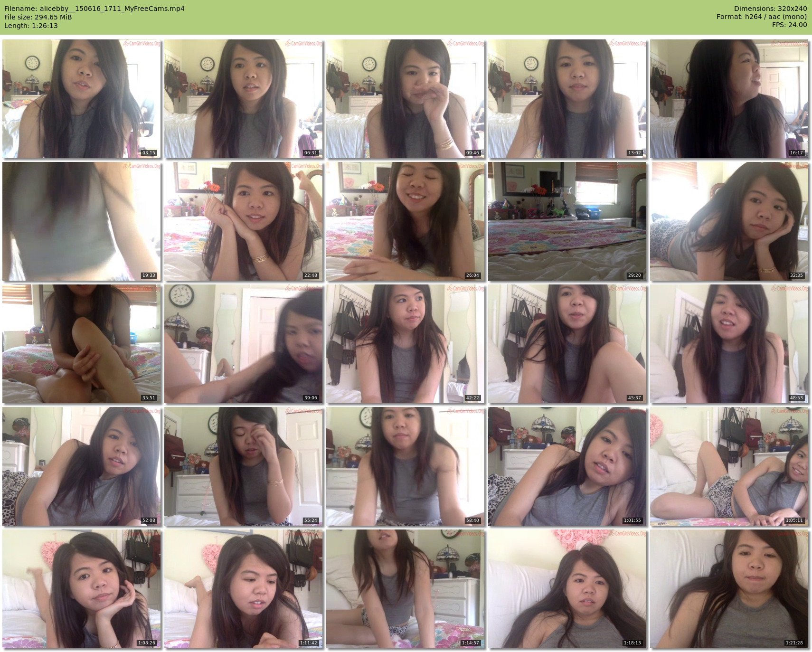Open the frame marked 1:05:11
Screen dimensions: 812x652
(x=729, y=466)
